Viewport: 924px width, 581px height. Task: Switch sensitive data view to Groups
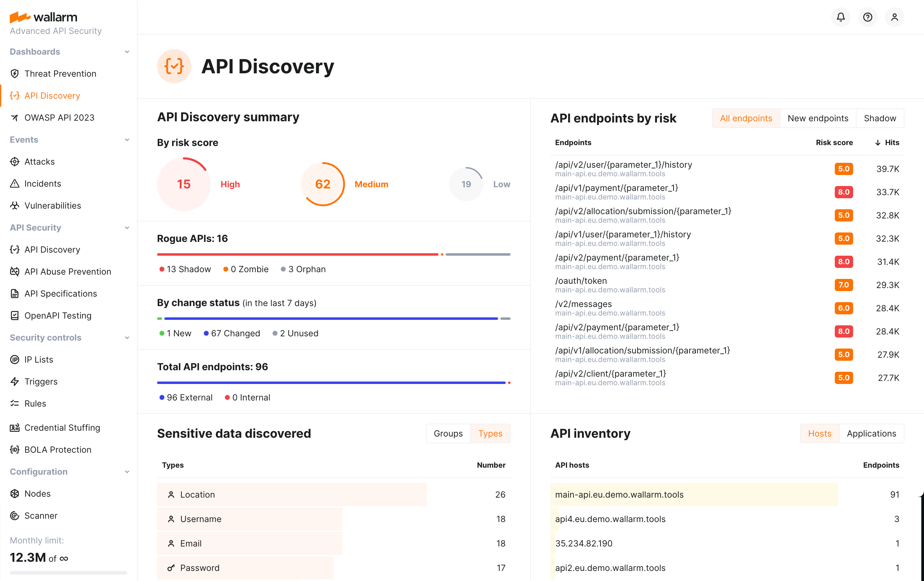point(448,433)
